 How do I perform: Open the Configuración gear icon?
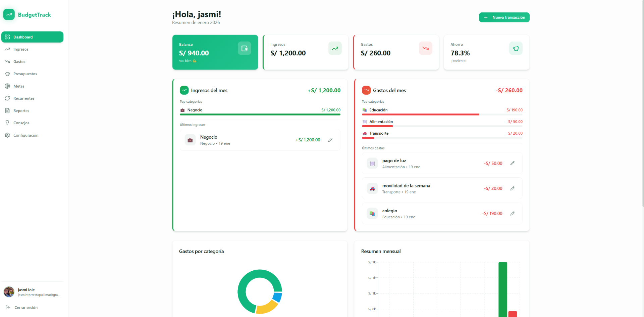coord(7,135)
